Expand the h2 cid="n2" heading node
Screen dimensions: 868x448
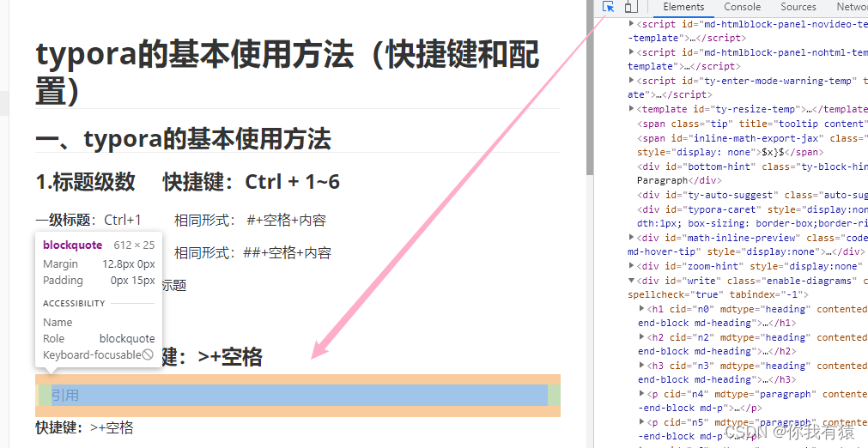642,336
